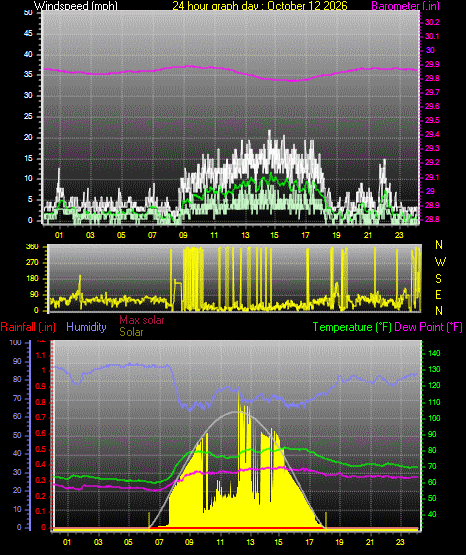The height and width of the screenshot is (555, 466).
Task: Select the Dew Point (°F) legend label
Action: pos(428,327)
